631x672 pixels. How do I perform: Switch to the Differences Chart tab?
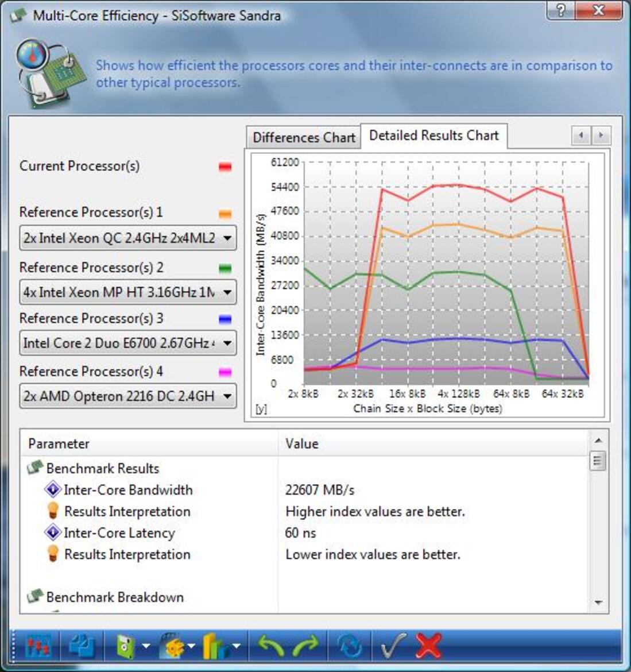304,138
